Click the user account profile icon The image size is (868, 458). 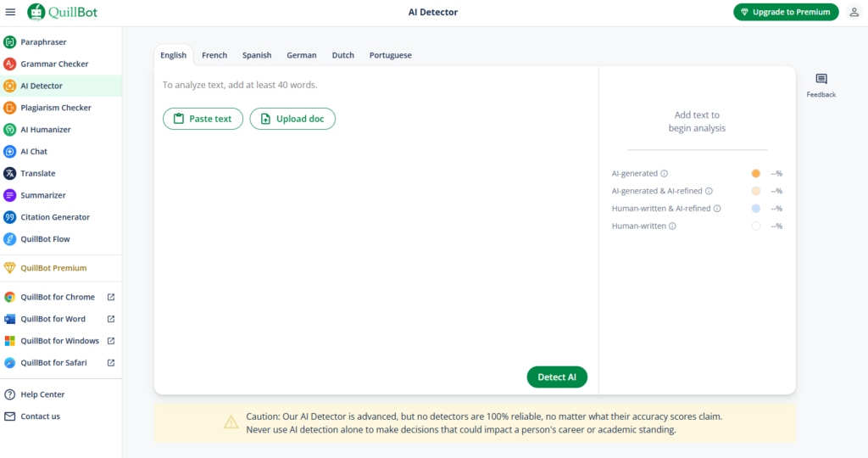(x=854, y=12)
